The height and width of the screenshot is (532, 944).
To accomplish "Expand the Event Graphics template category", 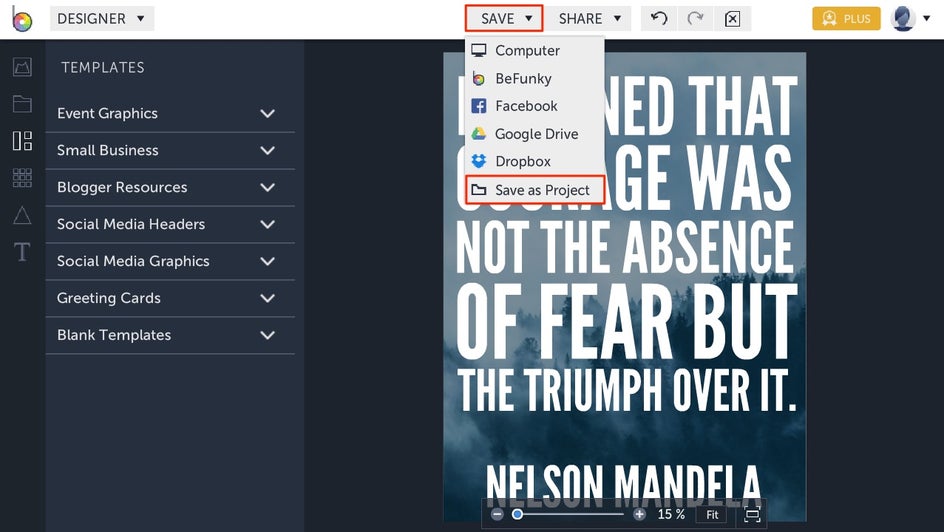I will [x=170, y=114].
